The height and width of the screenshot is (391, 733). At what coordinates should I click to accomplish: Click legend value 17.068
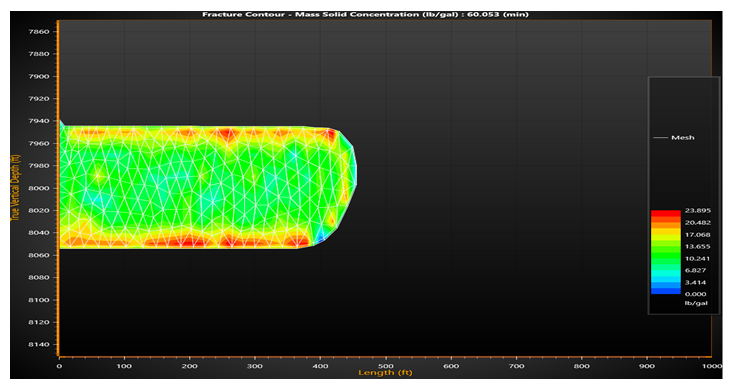point(698,235)
